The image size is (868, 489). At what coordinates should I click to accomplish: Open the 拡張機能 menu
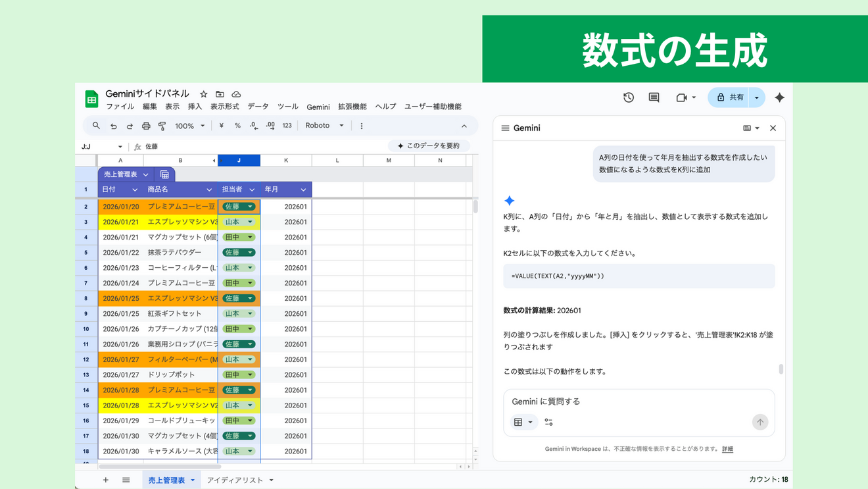[352, 107]
